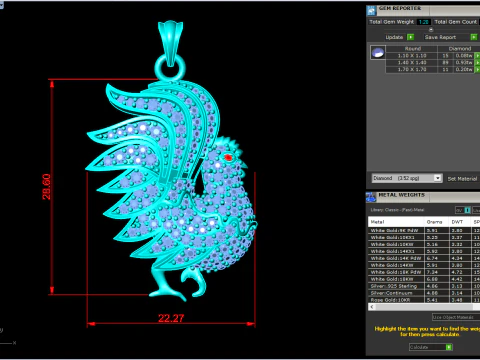Click the Save Report button label
Viewport: 480px width, 360px height.
pyautogui.click(x=440, y=37)
